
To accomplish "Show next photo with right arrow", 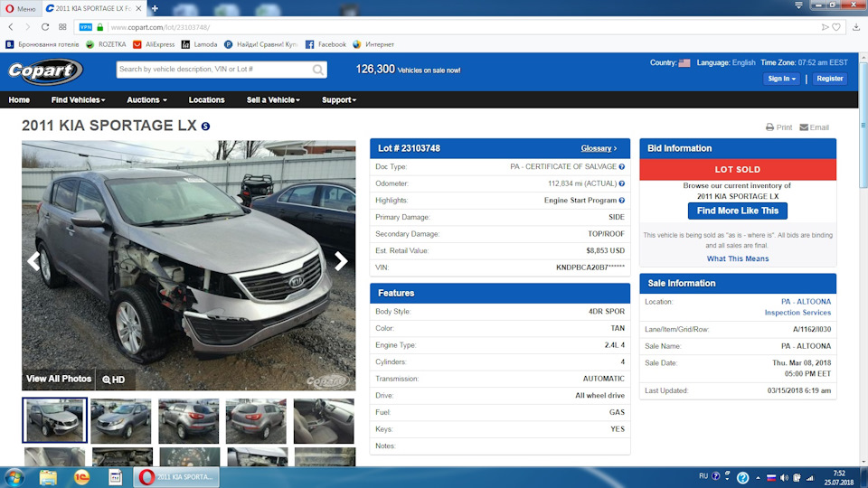I will 341,261.
